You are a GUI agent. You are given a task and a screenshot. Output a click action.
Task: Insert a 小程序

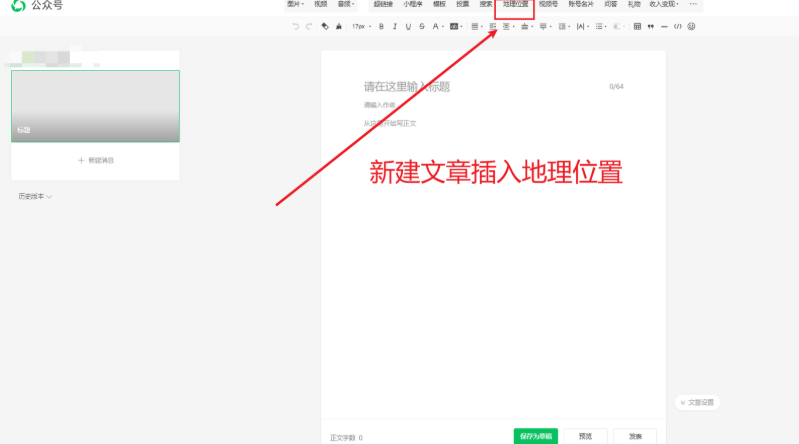413,4
